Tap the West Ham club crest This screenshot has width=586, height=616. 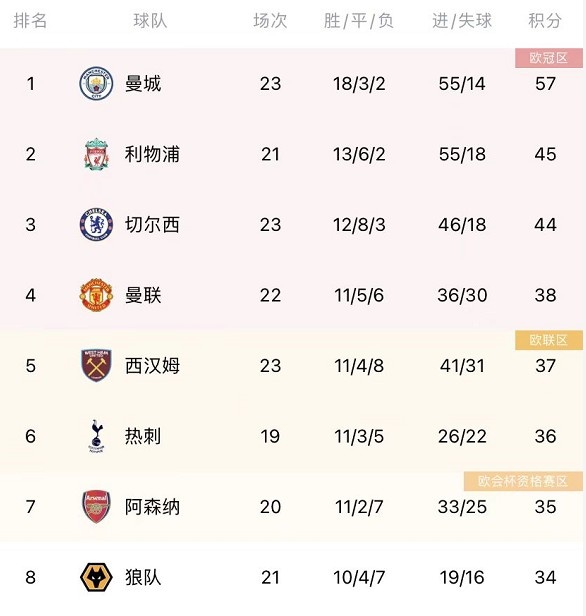(x=96, y=365)
